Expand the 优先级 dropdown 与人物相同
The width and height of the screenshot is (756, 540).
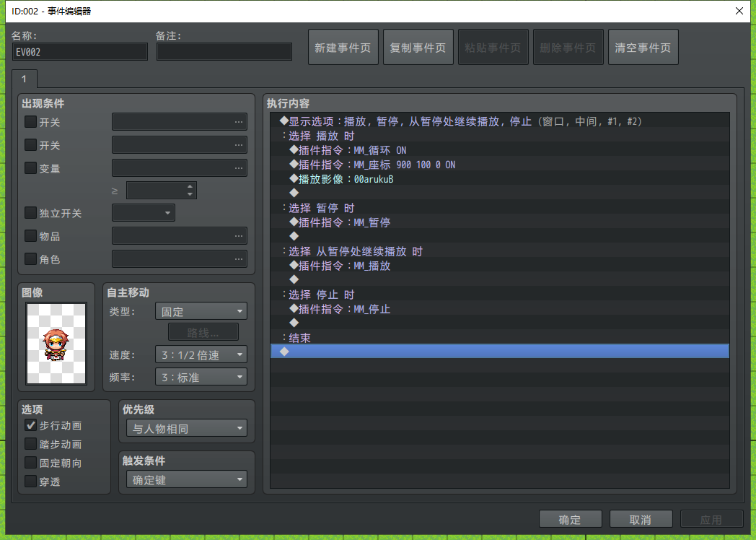click(x=187, y=428)
